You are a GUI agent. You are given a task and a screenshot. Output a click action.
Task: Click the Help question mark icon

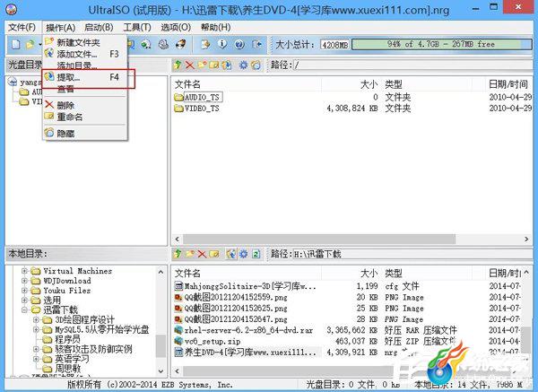tap(239, 44)
